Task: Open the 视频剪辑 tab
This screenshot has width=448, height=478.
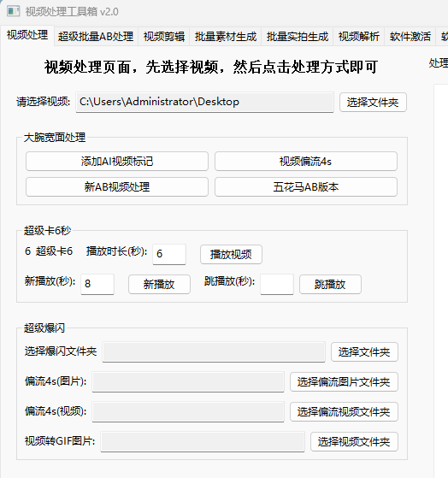Action: [164, 37]
